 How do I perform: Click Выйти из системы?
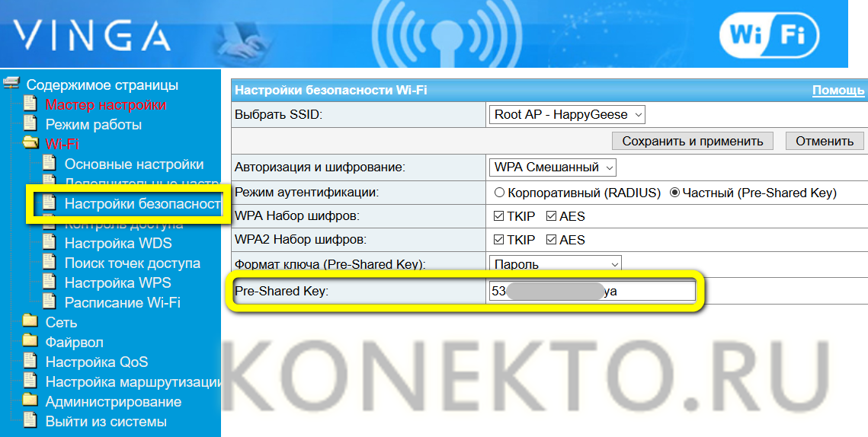(106, 422)
